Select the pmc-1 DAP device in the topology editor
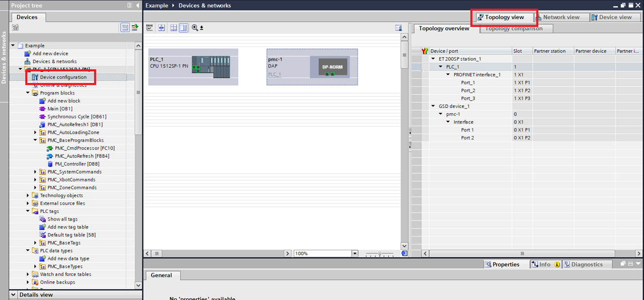 312,66
